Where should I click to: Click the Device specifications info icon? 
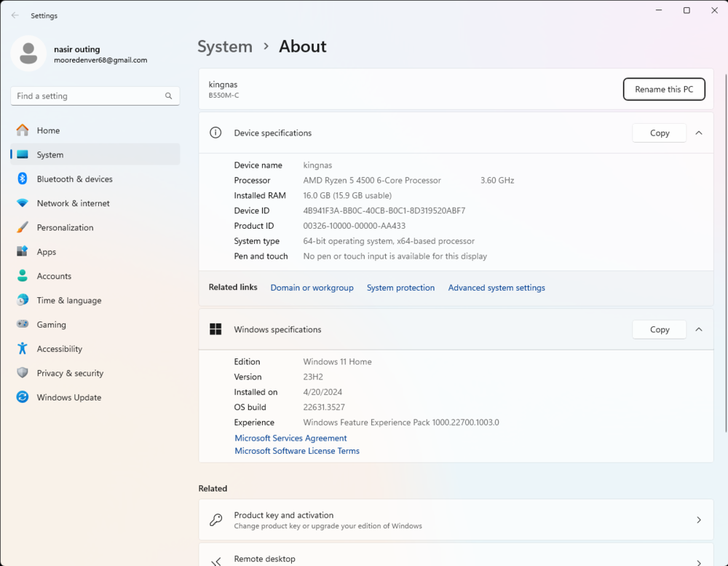[215, 133]
